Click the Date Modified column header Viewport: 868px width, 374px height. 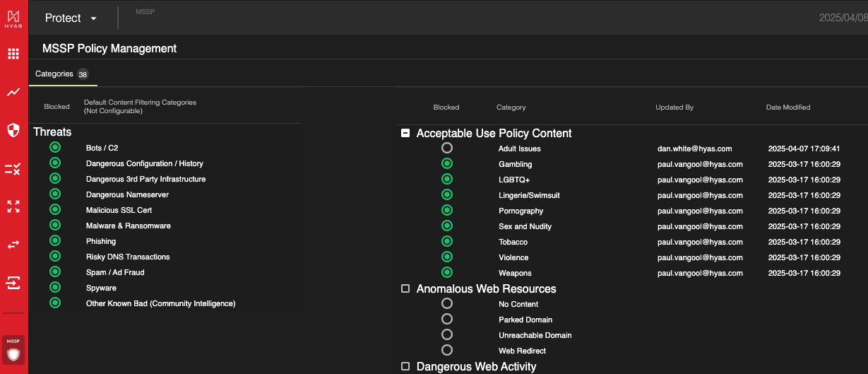click(x=787, y=107)
